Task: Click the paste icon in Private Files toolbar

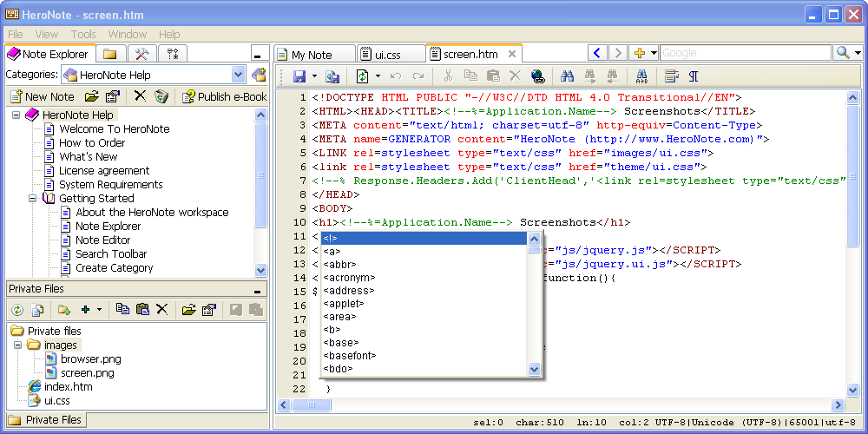Action: (x=142, y=309)
